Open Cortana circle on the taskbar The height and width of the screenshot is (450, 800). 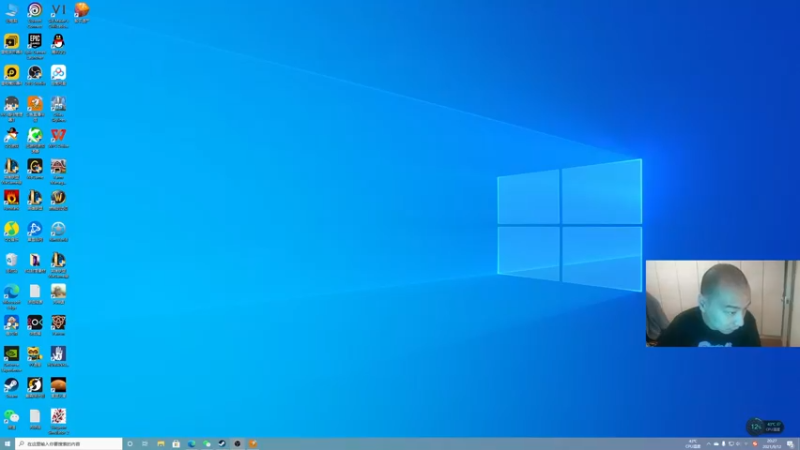pos(130,444)
